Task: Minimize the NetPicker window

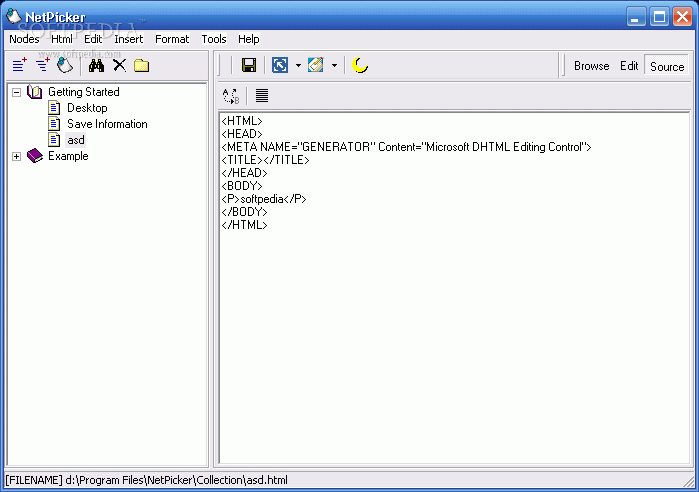Action: [x=636, y=17]
